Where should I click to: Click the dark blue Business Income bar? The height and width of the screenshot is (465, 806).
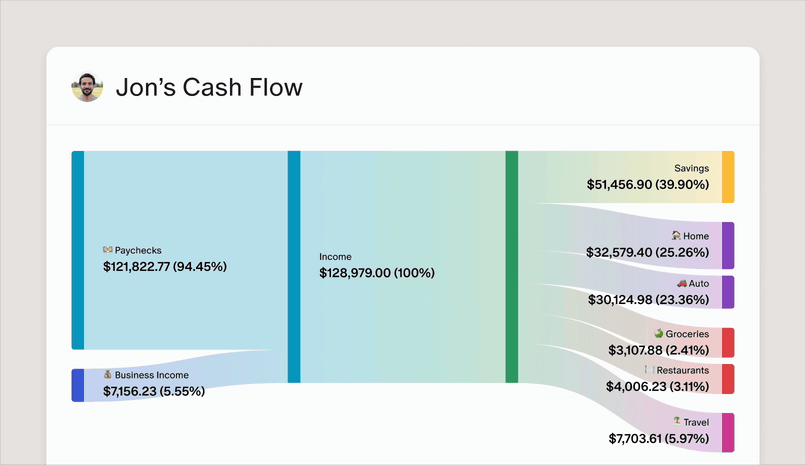77,385
